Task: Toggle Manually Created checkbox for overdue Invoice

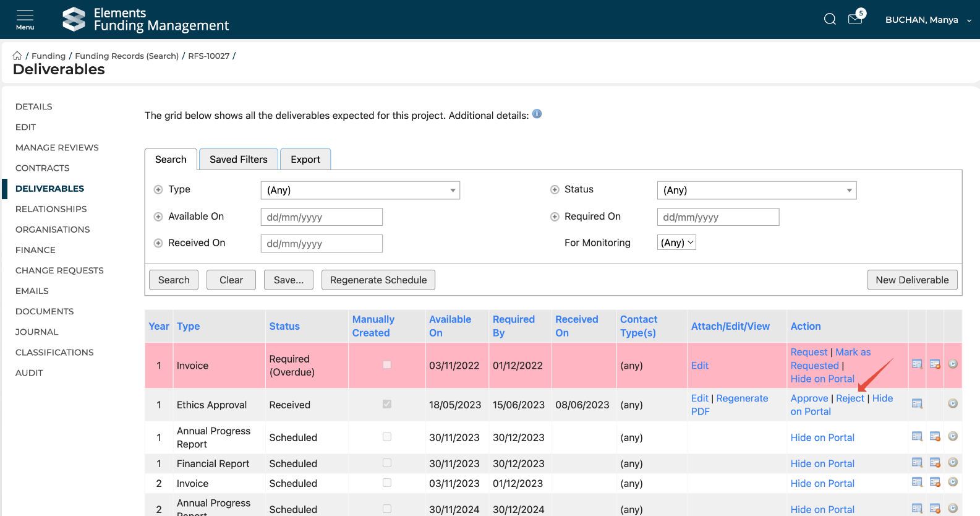Action: point(387,365)
